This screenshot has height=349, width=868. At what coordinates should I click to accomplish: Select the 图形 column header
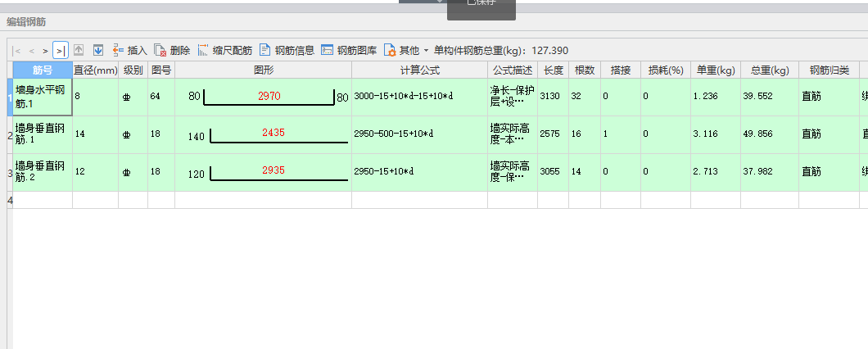click(x=264, y=70)
